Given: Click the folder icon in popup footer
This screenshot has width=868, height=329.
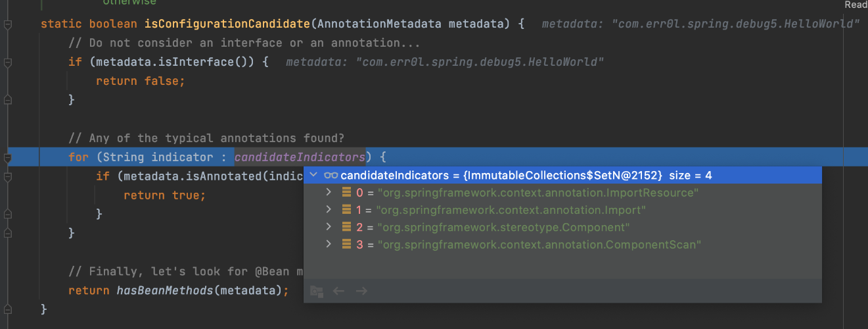Looking at the screenshot, I should [317, 291].
